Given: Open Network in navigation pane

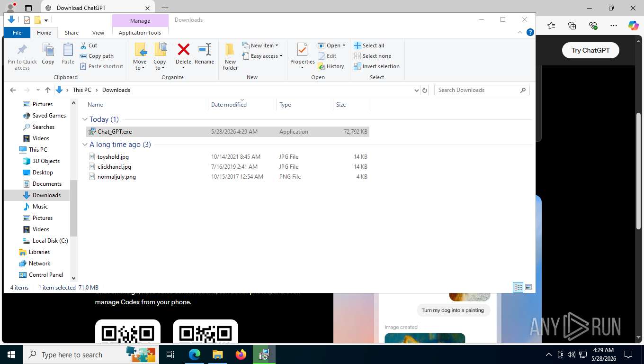Looking at the screenshot, I should pos(34,264).
